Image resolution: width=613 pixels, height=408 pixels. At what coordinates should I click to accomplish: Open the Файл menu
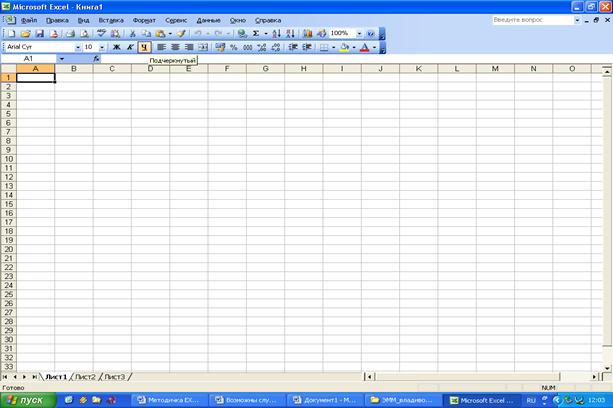point(29,20)
